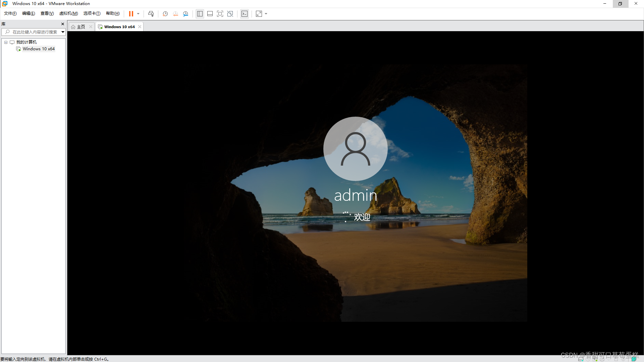Toggle the thumbnail bar visibility

pos(210,14)
